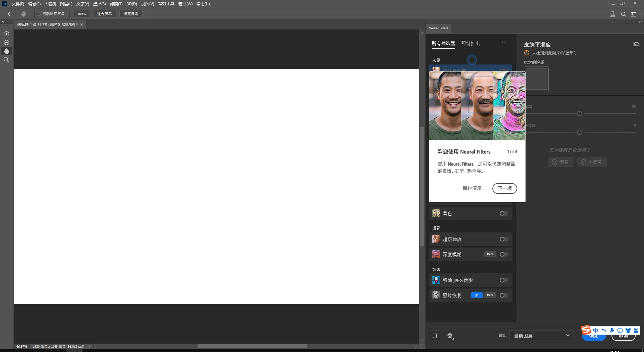Viewport: 644px width, 352px height.
Task: Click the 下一项 button in the welcome dialog
Action: (504, 188)
